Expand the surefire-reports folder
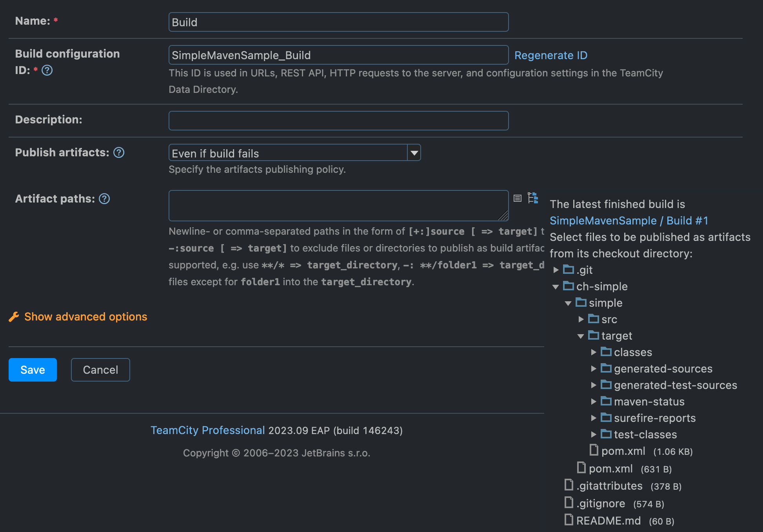 [594, 418]
